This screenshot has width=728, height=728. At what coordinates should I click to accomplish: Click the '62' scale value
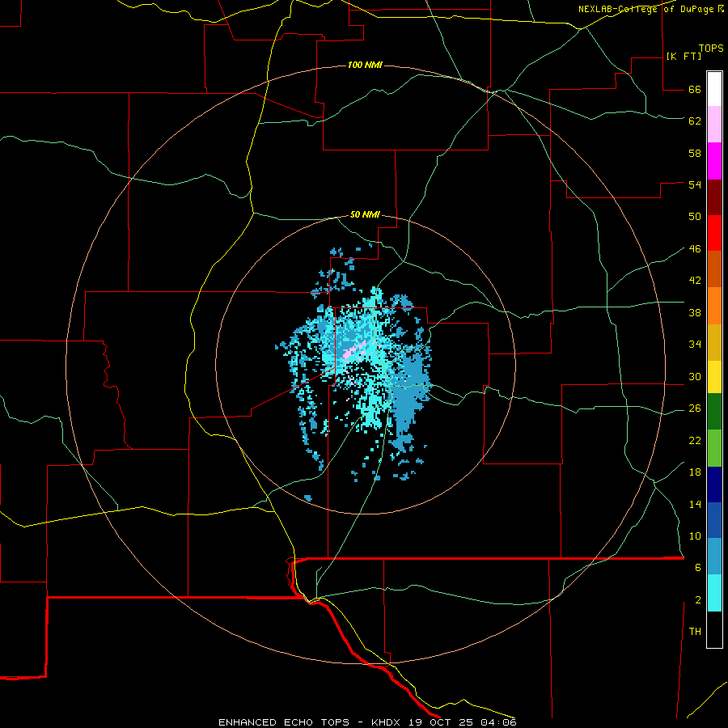tap(695, 121)
